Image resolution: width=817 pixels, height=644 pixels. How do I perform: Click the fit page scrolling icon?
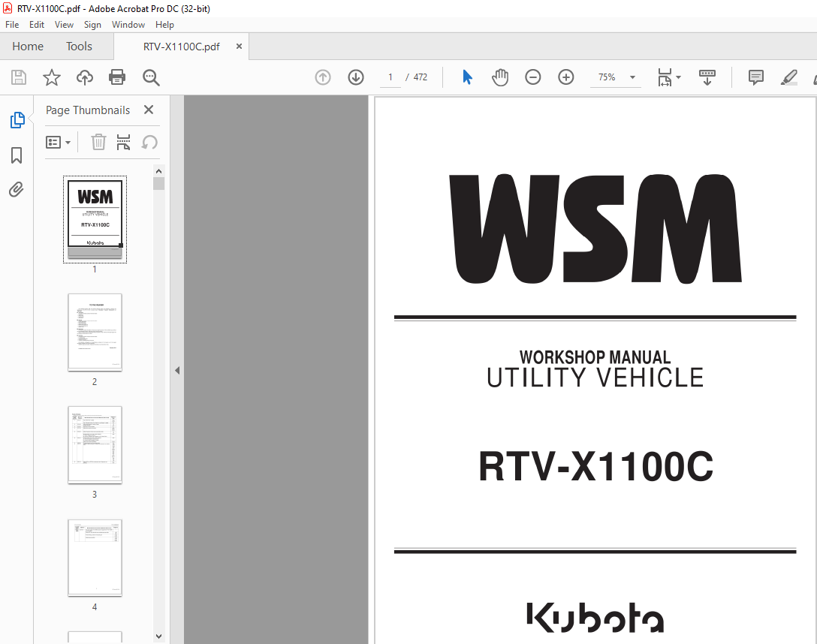[665, 77]
